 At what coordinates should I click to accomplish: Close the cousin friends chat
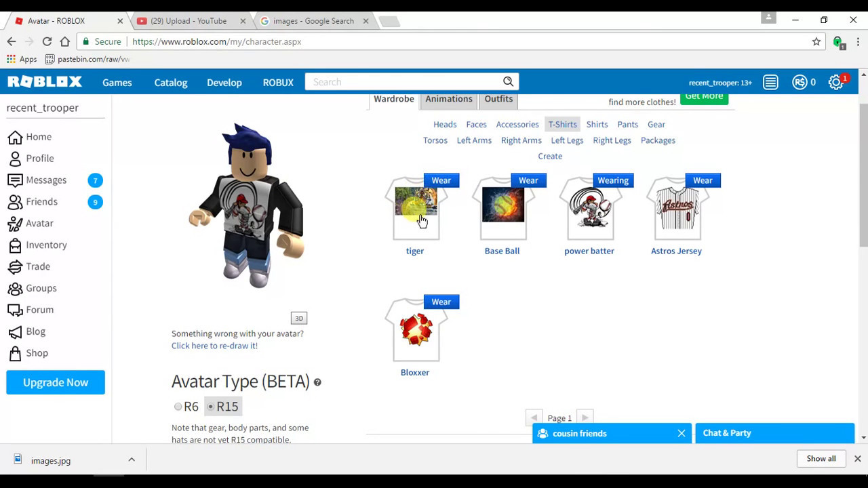point(682,433)
